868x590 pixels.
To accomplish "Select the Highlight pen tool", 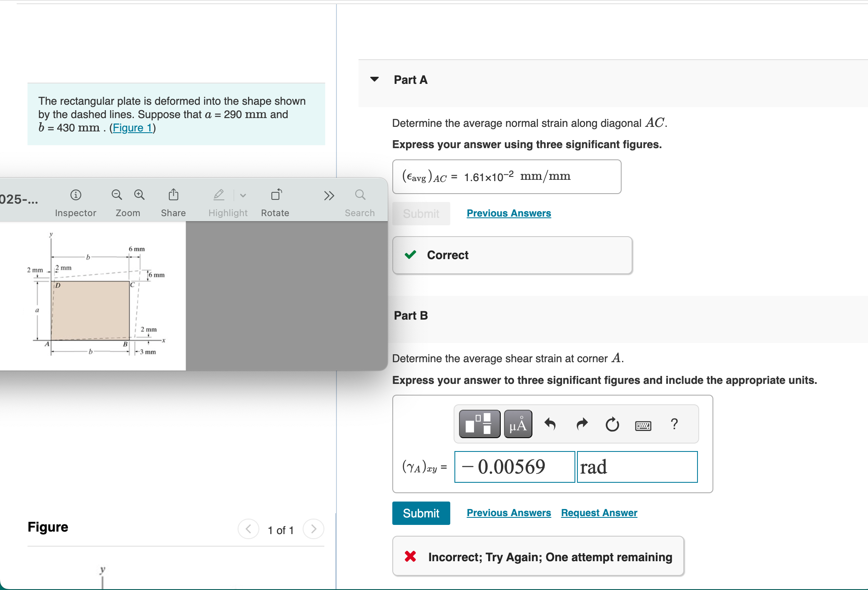I will [219, 195].
